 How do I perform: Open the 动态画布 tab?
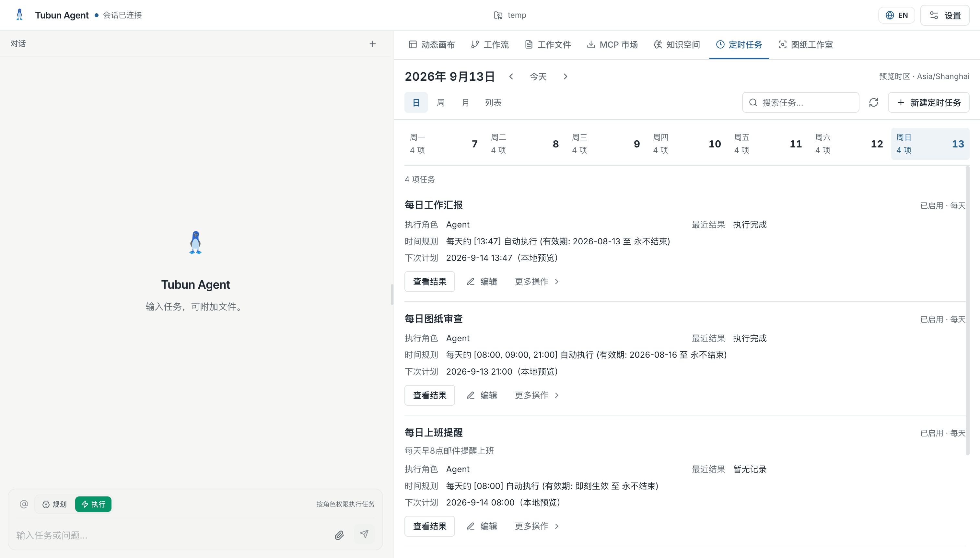click(x=432, y=44)
